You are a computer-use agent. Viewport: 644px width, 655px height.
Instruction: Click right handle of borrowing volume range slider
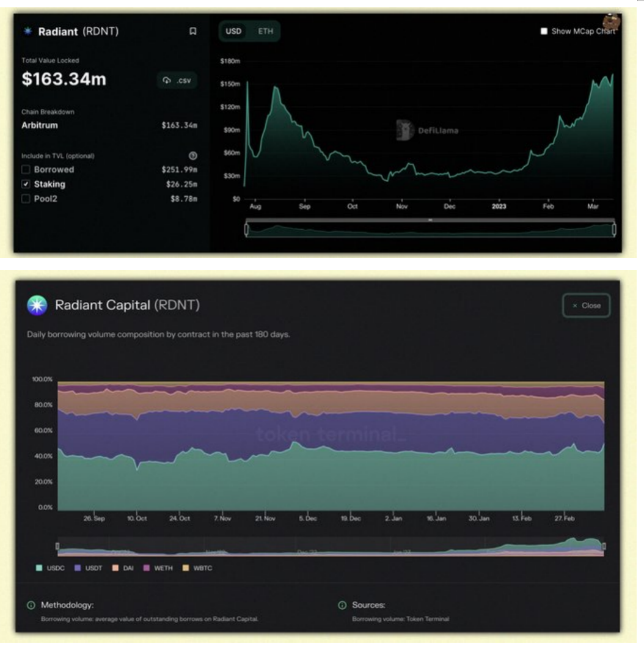coord(604,546)
